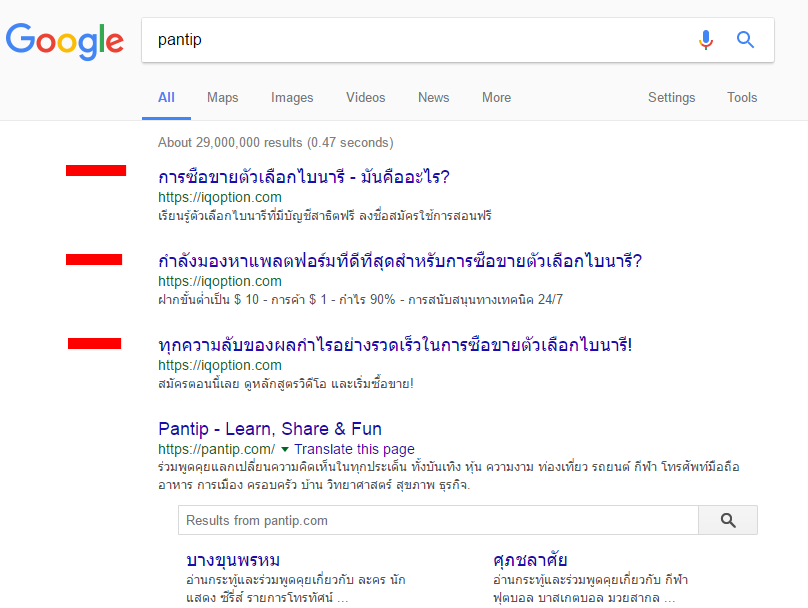Switch to Videos tab

tap(365, 97)
